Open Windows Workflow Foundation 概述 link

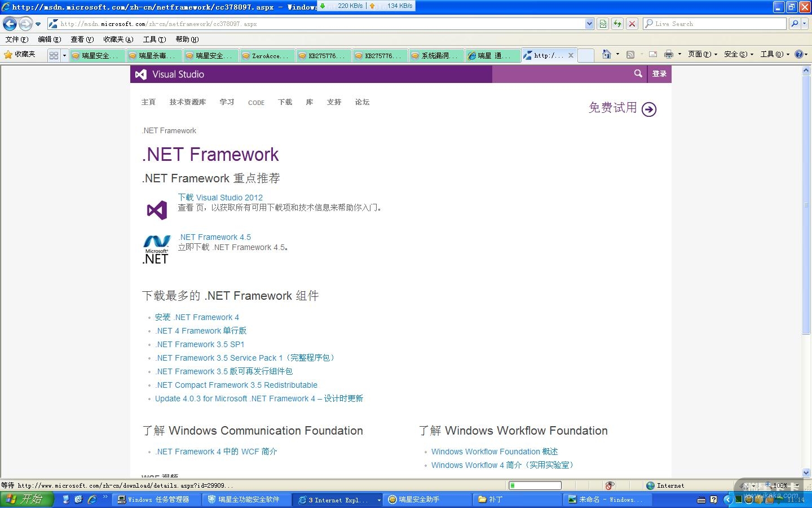[x=495, y=452]
